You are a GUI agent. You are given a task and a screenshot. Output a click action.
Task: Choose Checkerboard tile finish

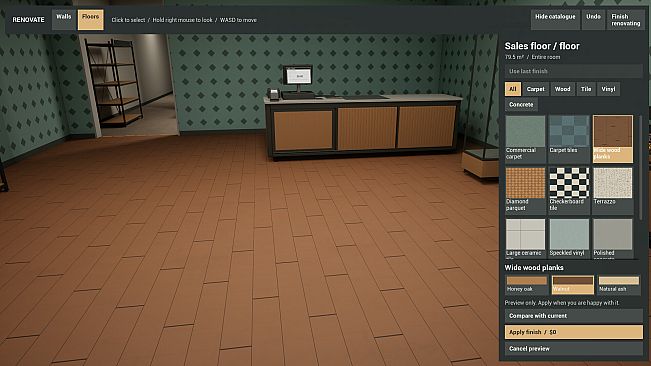click(569, 190)
